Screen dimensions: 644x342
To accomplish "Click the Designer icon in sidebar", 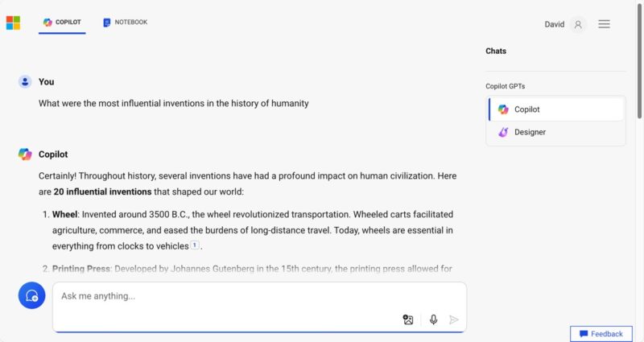I will pyautogui.click(x=503, y=132).
